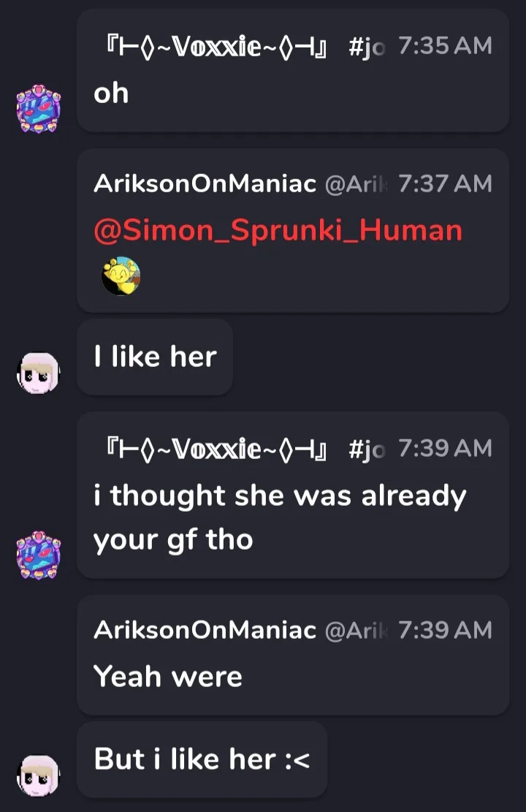The width and height of the screenshot is (526, 812).
Task: Tap the avatar next to "I like her"
Action: 38,372
